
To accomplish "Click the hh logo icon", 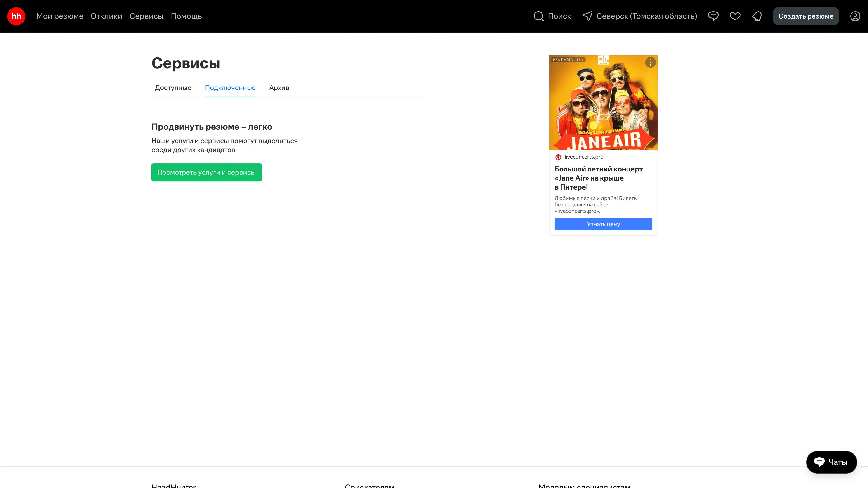I will 16,16.
